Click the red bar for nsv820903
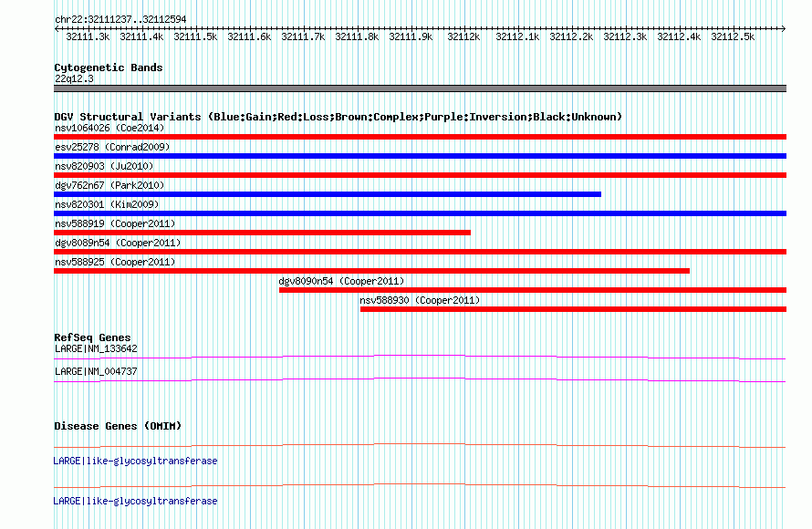Viewport: 812px width, 529px height. pyautogui.click(x=420, y=175)
